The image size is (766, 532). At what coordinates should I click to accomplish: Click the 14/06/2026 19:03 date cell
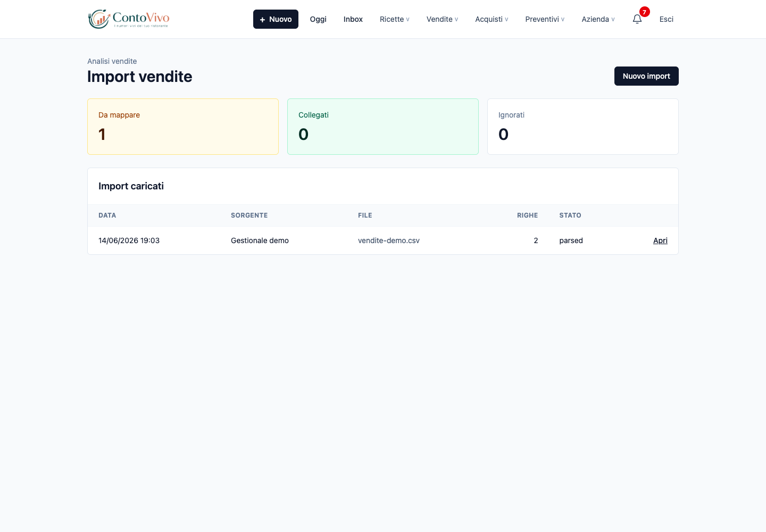tap(129, 240)
